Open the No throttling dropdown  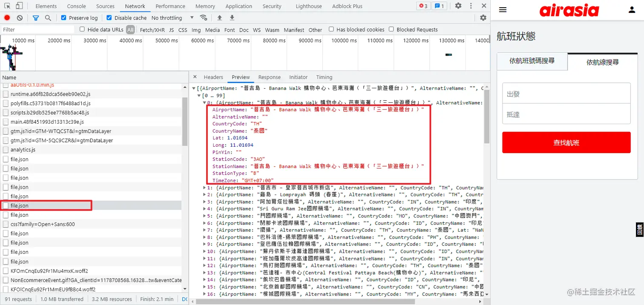point(172,17)
